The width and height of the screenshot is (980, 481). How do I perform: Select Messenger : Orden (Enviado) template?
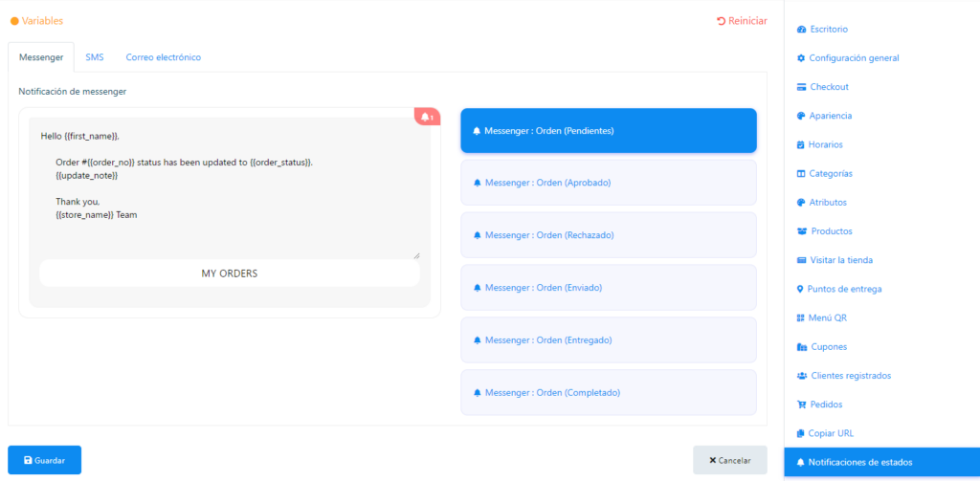(x=609, y=288)
